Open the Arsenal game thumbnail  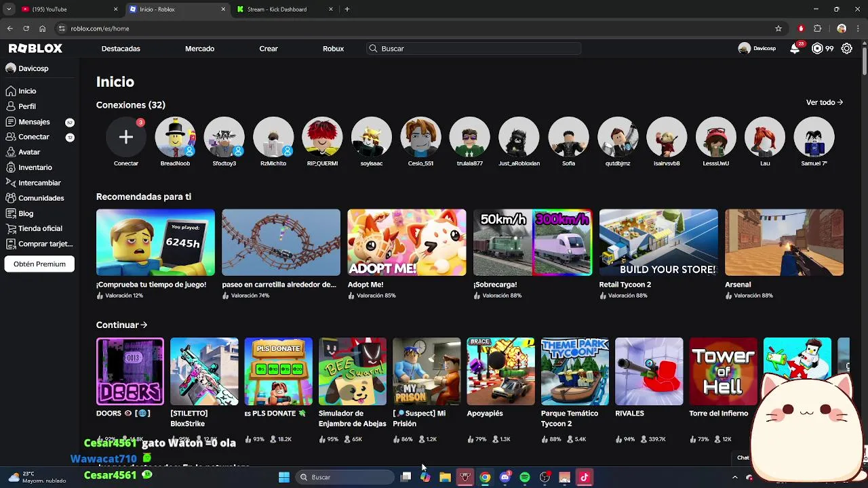pyautogui.click(x=784, y=243)
